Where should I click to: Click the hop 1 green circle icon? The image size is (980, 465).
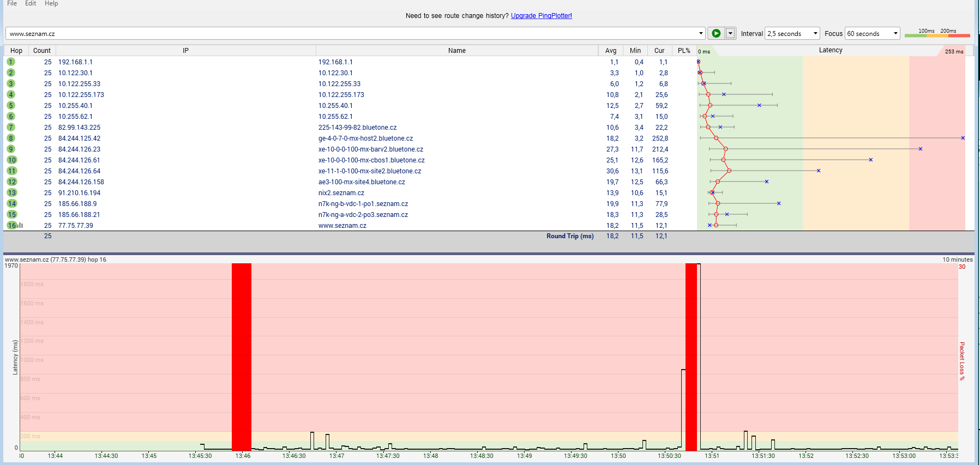(11, 62)
